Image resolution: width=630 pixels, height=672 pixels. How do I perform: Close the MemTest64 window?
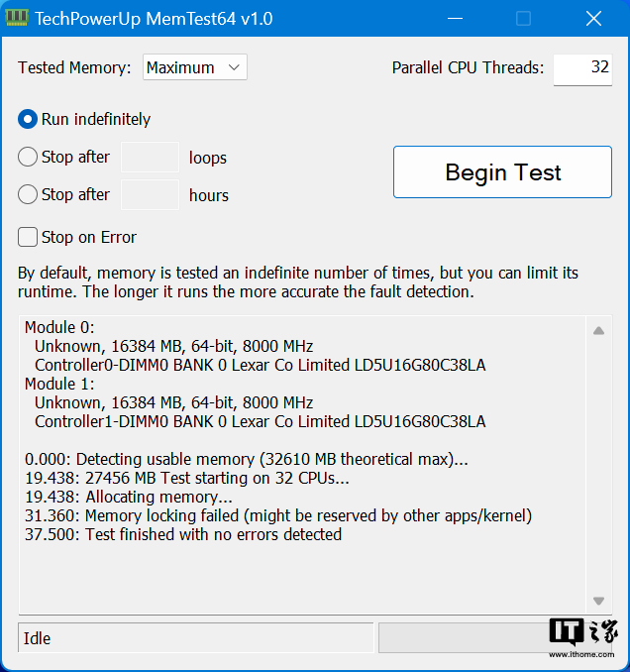tap(593, 19)
